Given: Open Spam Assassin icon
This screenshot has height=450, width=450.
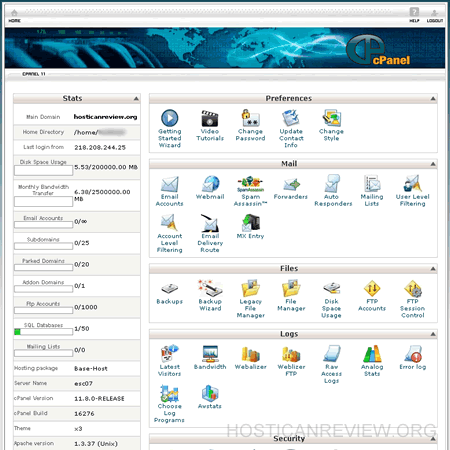Looking at the screenshot, I should [250, 184].
